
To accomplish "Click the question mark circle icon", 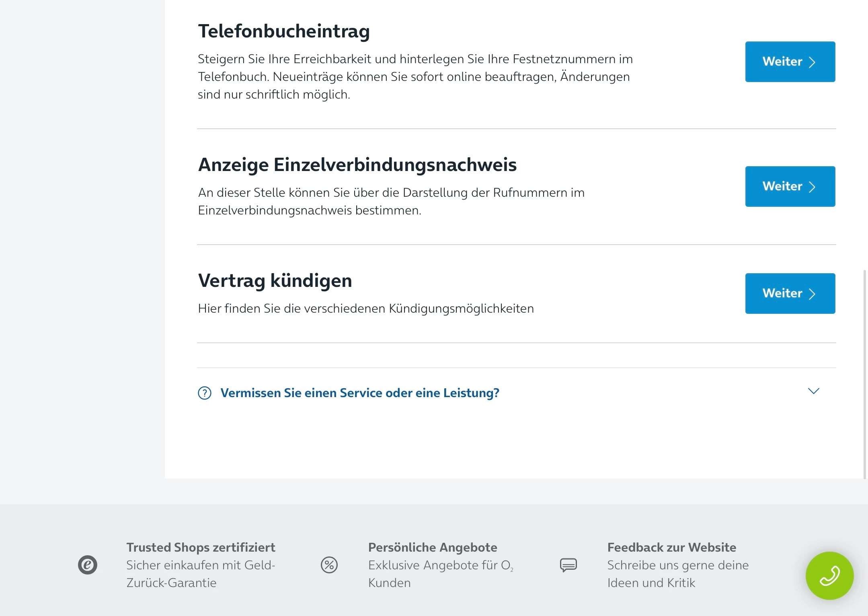I will 205,393.
